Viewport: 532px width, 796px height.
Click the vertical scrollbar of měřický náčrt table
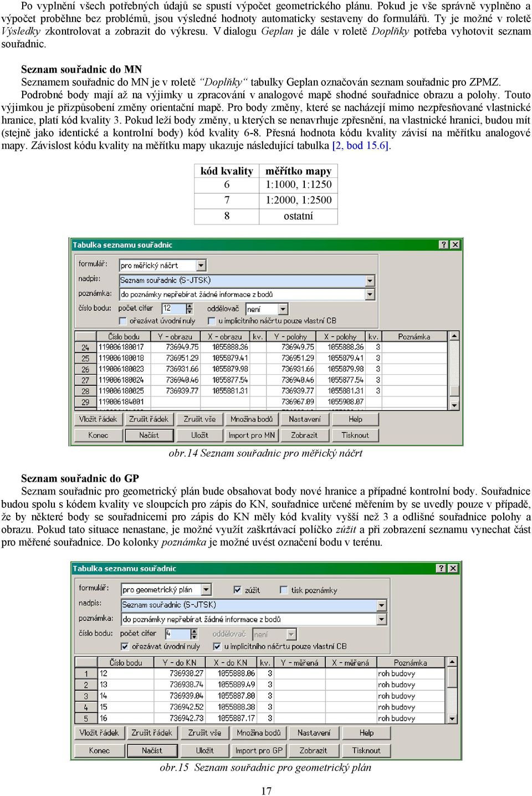454,370
